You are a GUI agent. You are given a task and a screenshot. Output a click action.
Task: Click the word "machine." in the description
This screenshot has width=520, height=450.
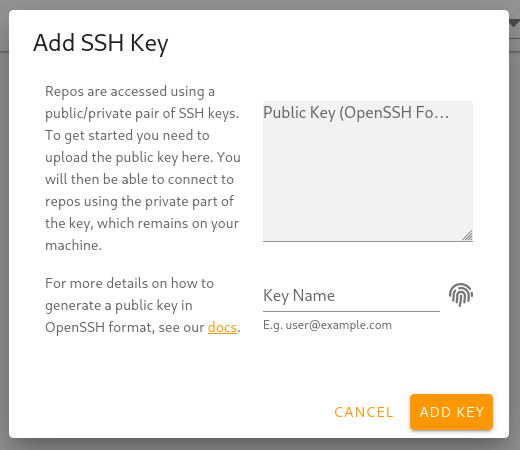click(x=73, y=246)
